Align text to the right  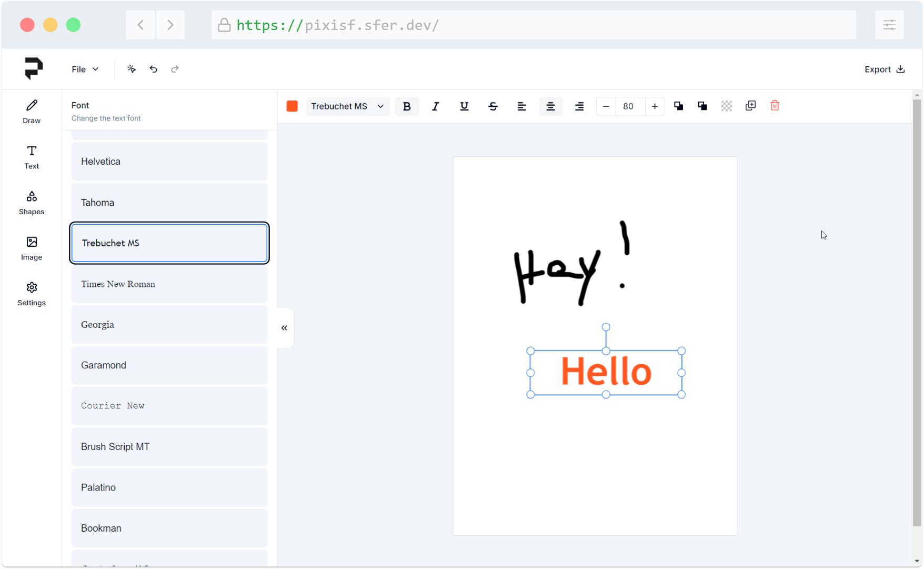pos(579,106)
